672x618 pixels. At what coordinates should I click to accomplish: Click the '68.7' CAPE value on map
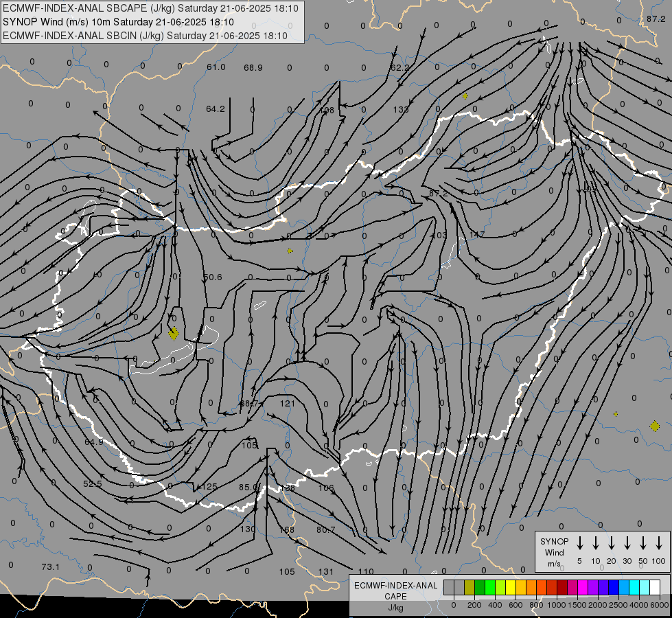click(x=249, y=404)
